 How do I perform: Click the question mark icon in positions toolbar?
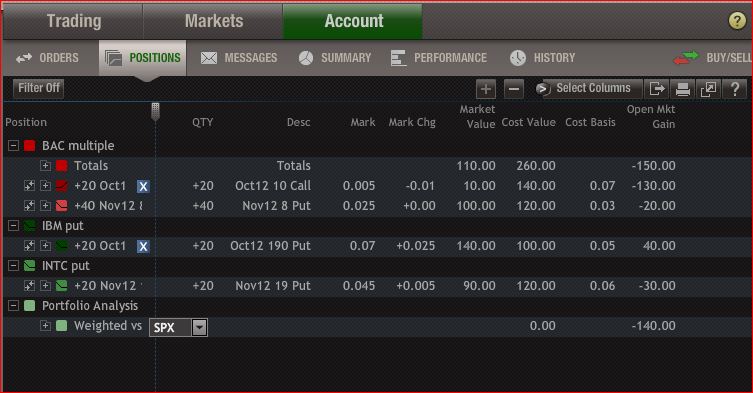pos(735,89)
